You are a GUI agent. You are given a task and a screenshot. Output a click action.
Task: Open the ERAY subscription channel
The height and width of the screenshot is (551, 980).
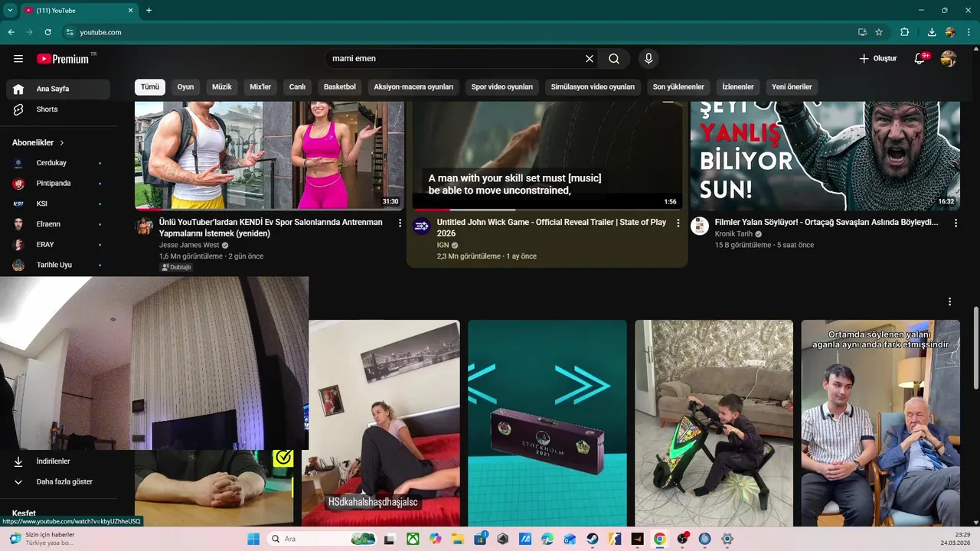[58, 245]
